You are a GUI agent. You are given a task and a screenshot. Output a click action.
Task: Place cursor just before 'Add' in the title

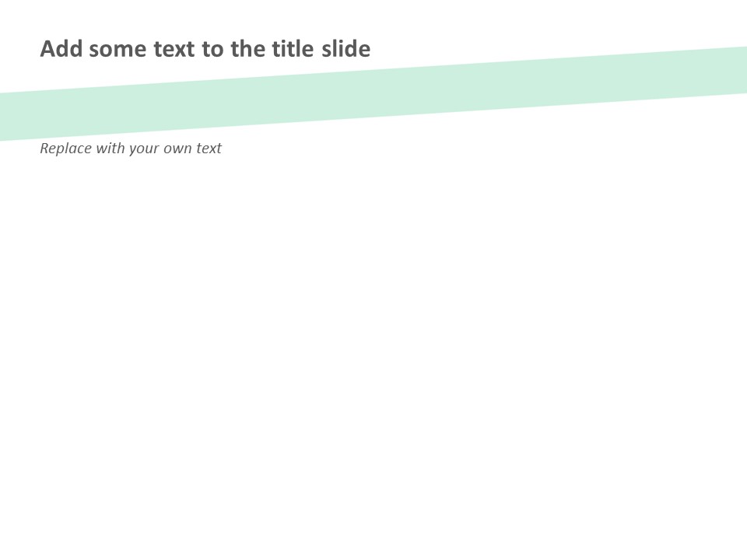[x=40, y=49]
